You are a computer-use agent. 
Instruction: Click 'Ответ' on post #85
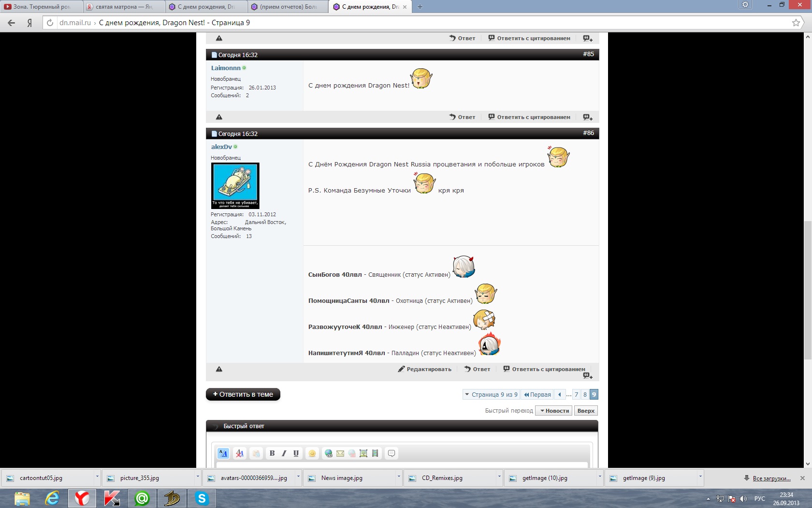pyautogui.click(x=462, y=117)
